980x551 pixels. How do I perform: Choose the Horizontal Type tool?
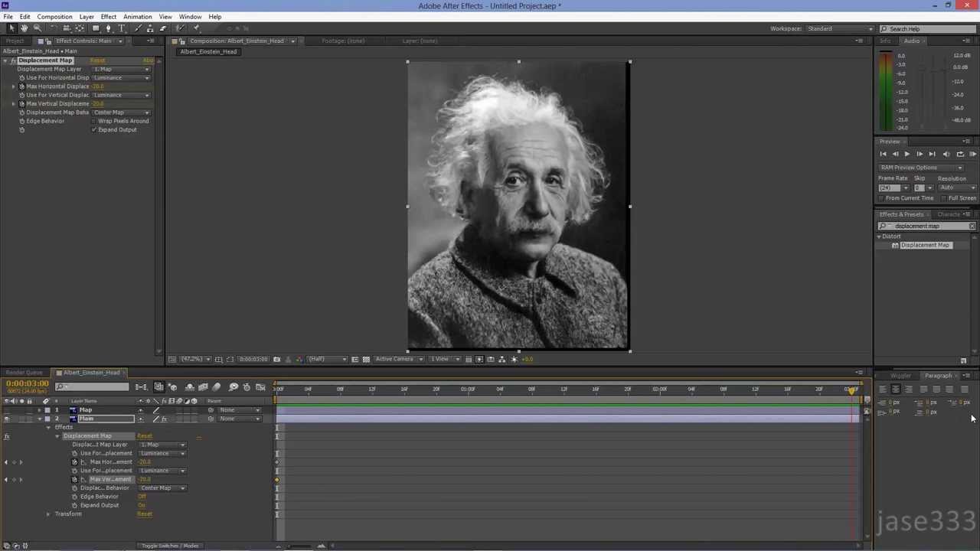(121, 28)
